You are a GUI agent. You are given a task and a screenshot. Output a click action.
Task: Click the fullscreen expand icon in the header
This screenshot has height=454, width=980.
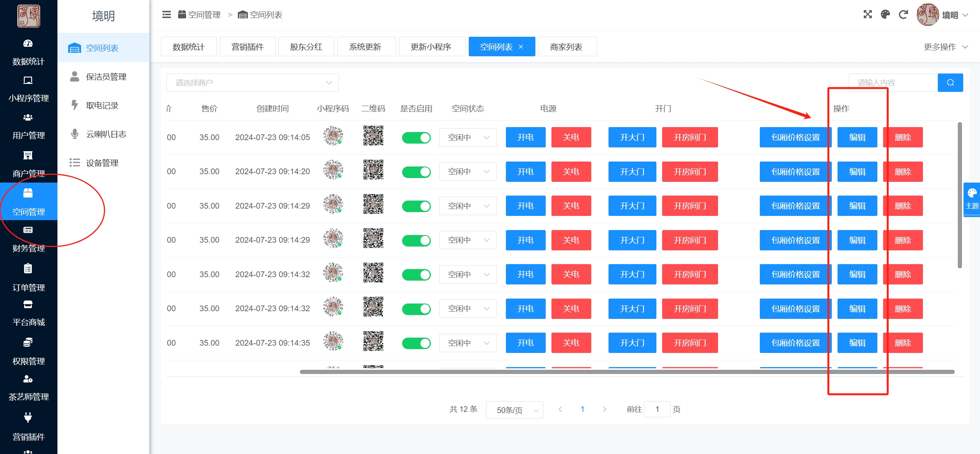(867, 15)
